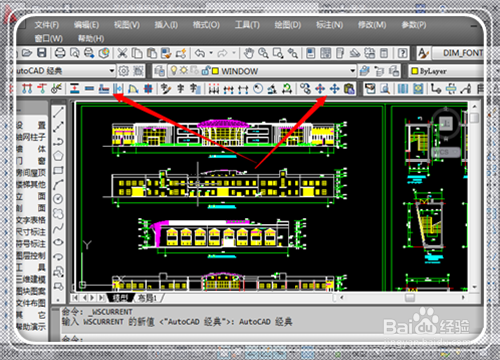500x360 pixels.
Task: Click the Copy icon in the toolbar
Action: click(x=137, y=53)
